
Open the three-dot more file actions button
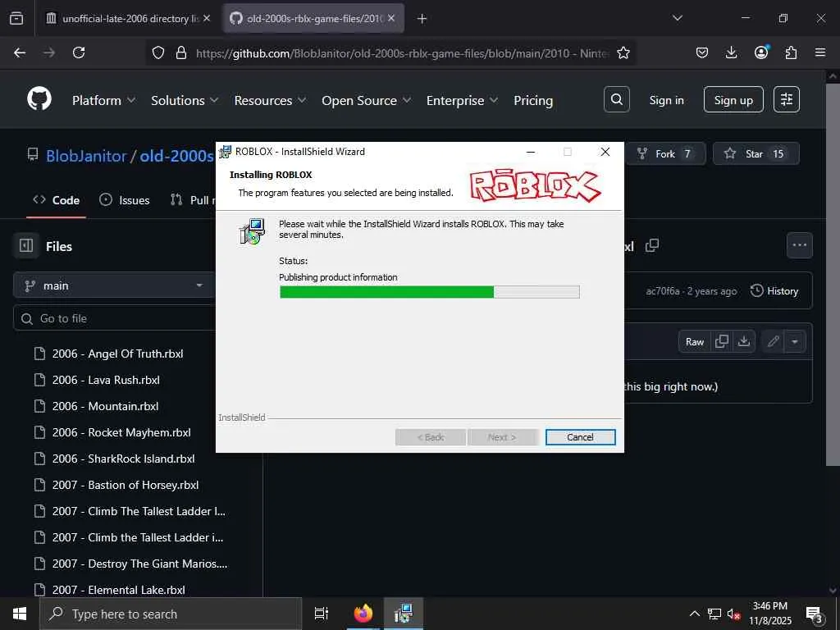800,245
